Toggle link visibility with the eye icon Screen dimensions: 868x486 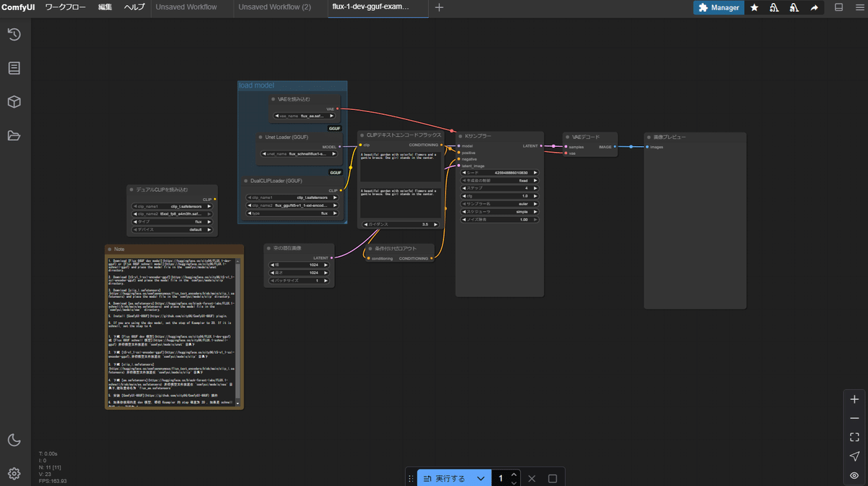tap(854, 476)
